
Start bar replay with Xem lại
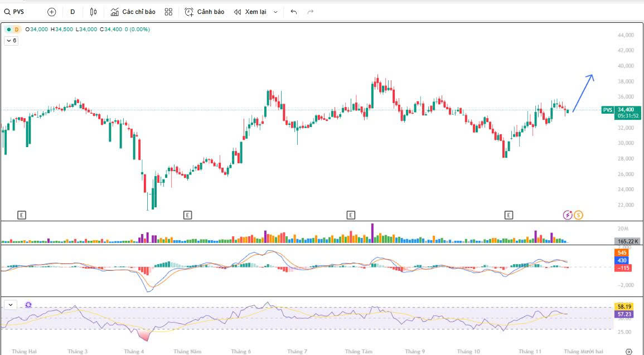[x=250, y=12]
